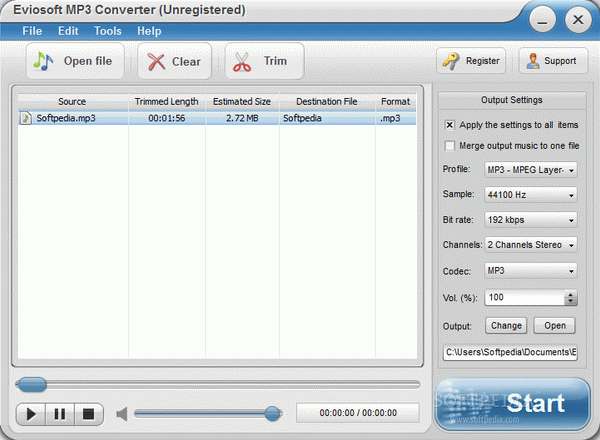Click the Support button
The image size is (600, 440).
[x=553, y=60]
